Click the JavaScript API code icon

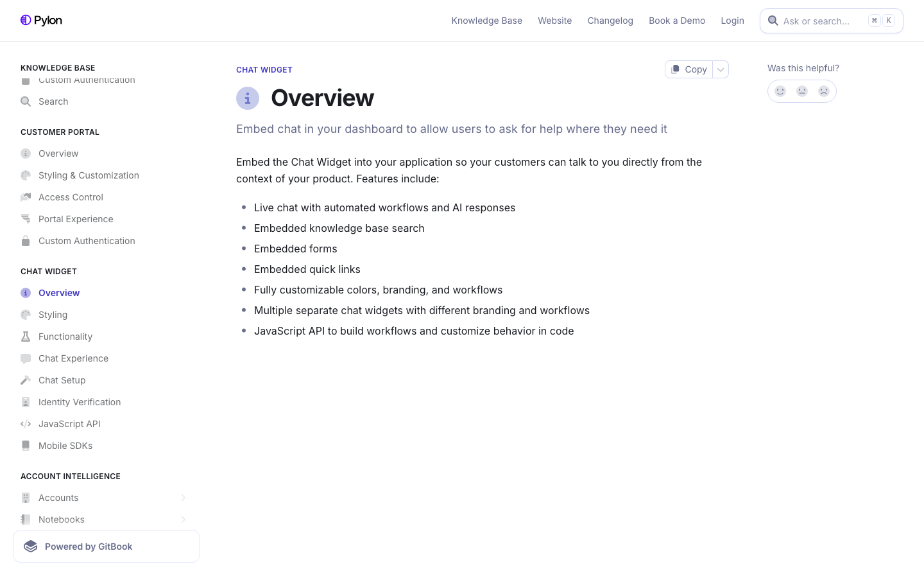pyautogui.click(x=26, y=424)
